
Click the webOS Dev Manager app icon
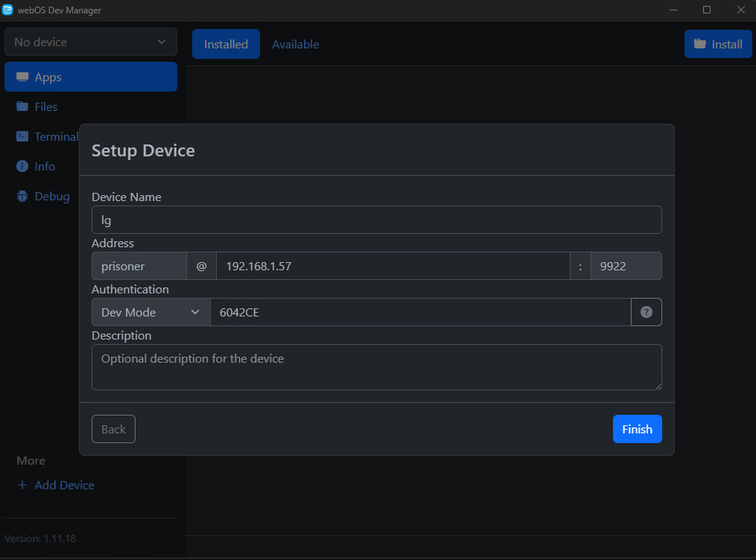coord(7,10)
